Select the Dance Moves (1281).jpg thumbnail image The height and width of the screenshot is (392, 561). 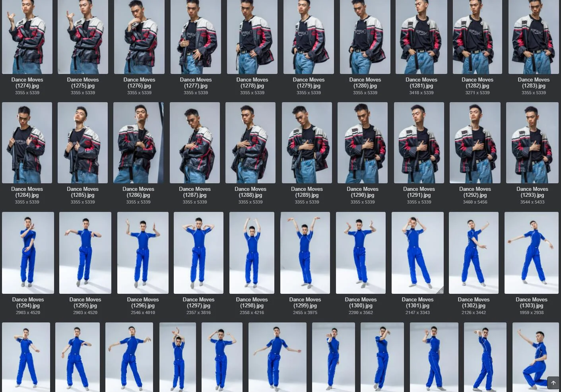(x=421, y=37)
